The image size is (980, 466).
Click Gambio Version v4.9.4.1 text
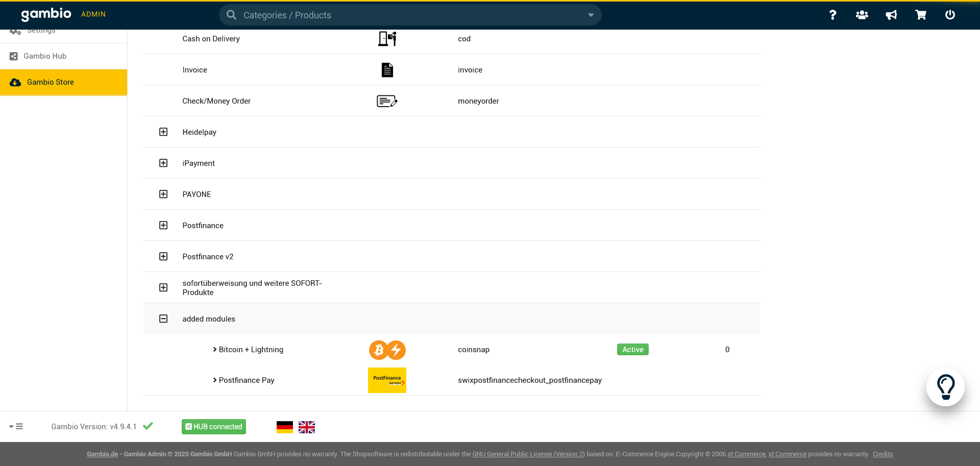pos(94,427)
